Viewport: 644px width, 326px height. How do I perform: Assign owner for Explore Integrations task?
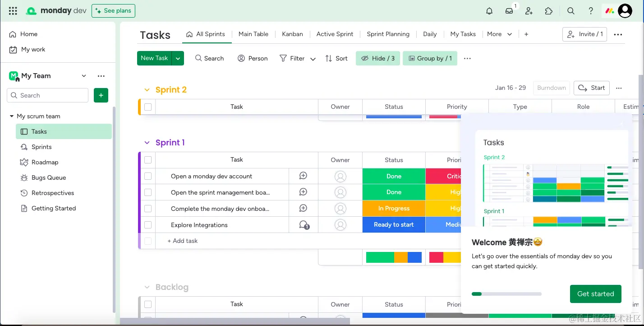coord(340,225)
